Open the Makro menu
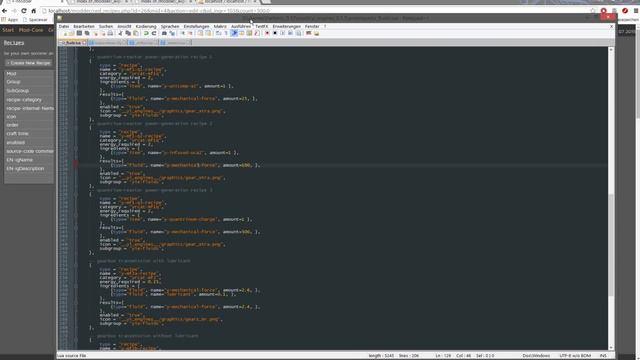This screenshot has width=640, height=360. coord(220,27)
